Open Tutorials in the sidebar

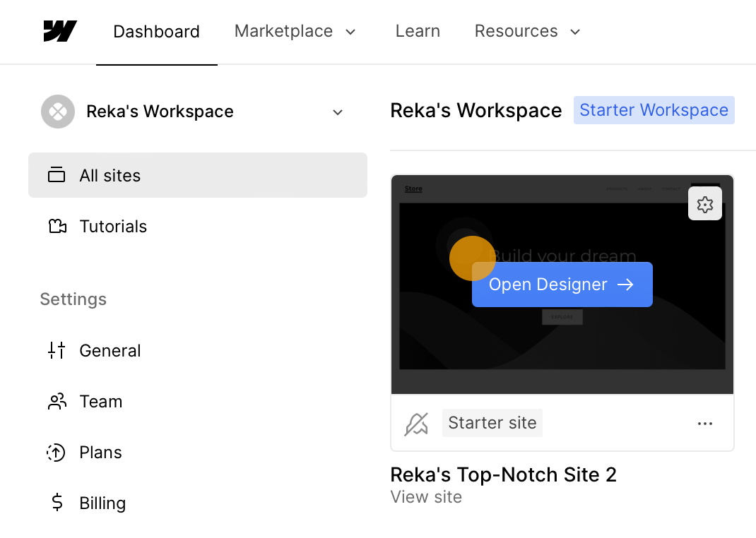pyautogui.click(x=113, y=227)
